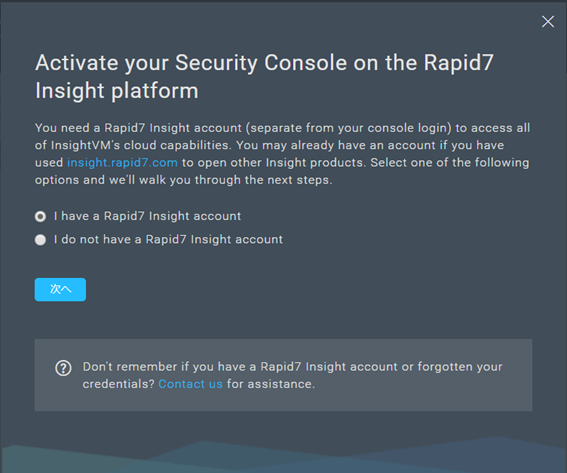Click the word 'credentials?' in the help box
The image size is (567, 473).
pyautogui.click(x=119, y=384)
